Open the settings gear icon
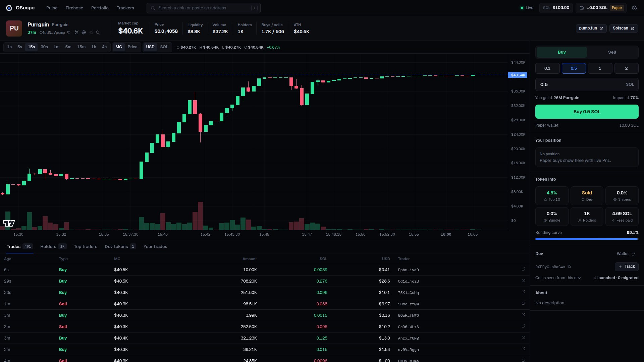Image resolution: width=644 pixels, height=362 pixels. click(634, 8)
